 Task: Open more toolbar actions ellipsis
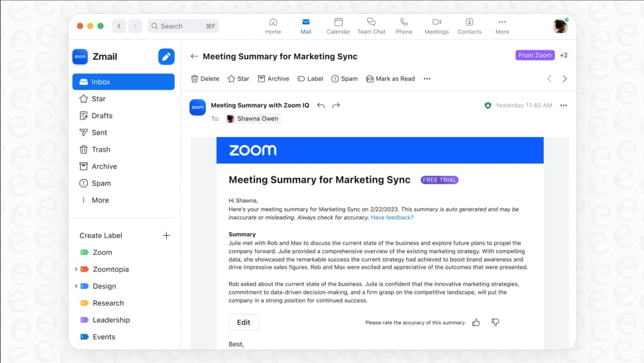[427, 79]
